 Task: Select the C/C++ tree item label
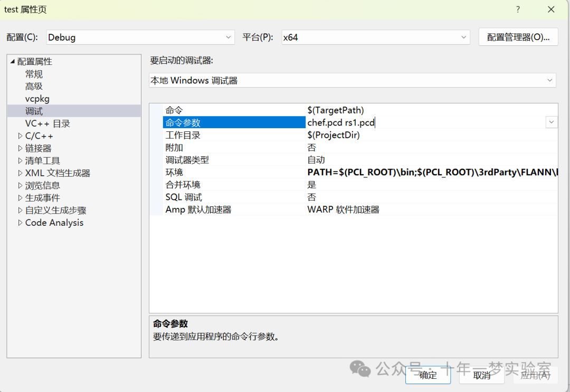39,136
